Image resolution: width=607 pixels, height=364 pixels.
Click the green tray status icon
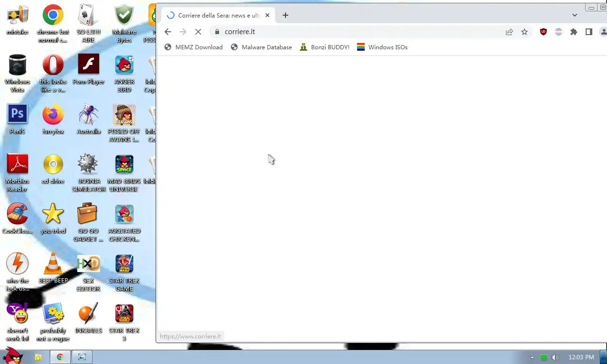tap(544, 357)
